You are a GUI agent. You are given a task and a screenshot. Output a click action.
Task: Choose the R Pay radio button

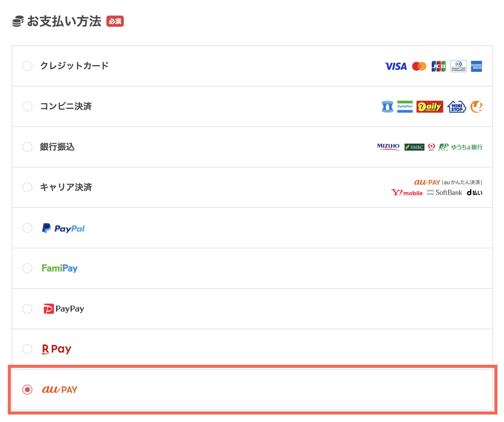point(27,349)
